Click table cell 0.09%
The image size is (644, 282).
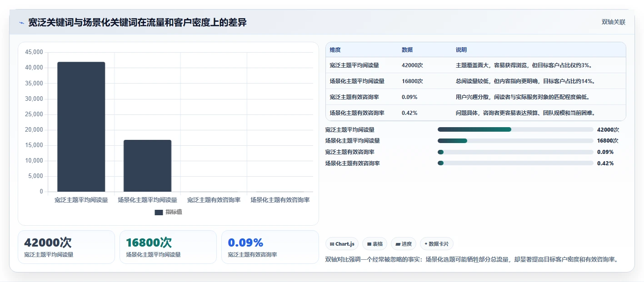(409, 97)
